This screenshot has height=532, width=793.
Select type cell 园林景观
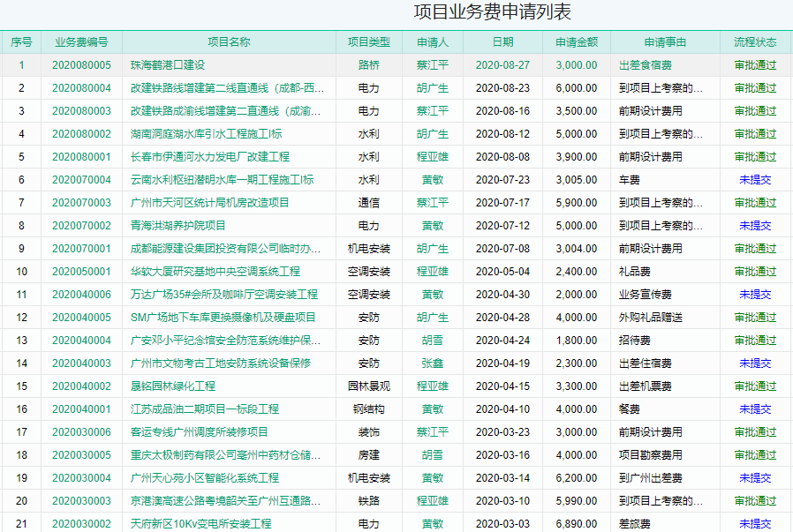pos(369,386)
